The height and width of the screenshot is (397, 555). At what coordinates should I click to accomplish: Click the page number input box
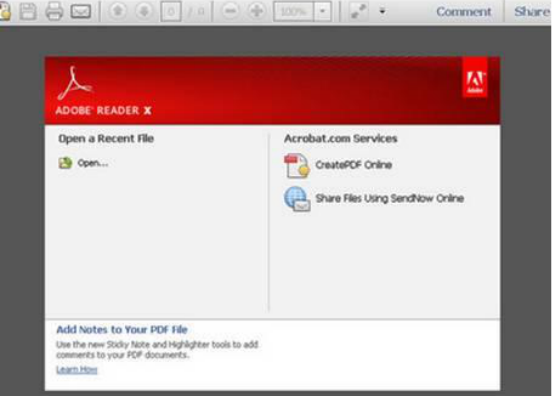coord(171,11)
